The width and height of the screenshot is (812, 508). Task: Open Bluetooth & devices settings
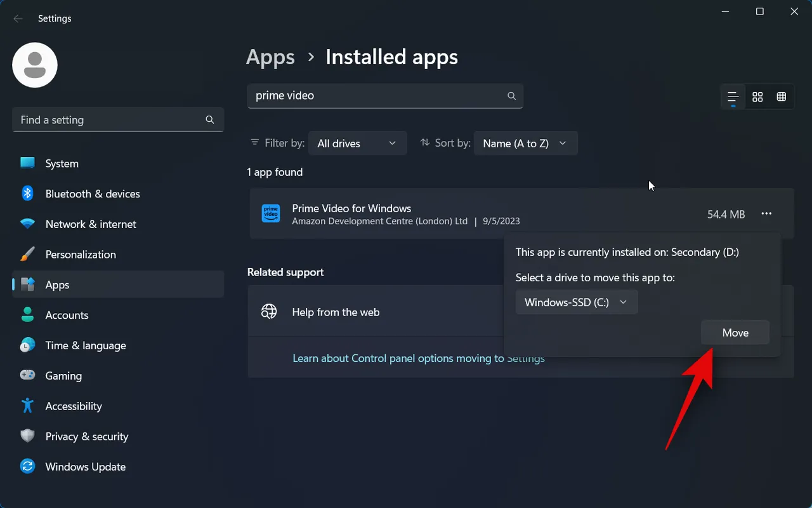click(118, 194)
